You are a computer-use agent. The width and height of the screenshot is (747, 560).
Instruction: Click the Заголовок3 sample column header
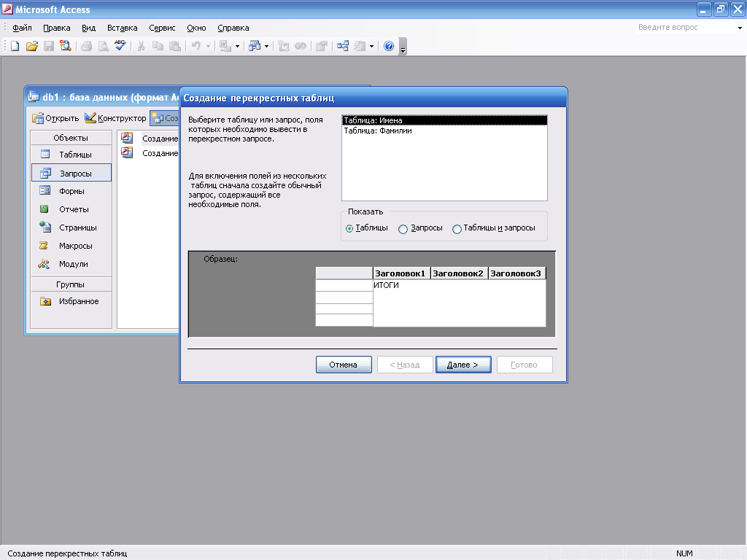(517, 273)
